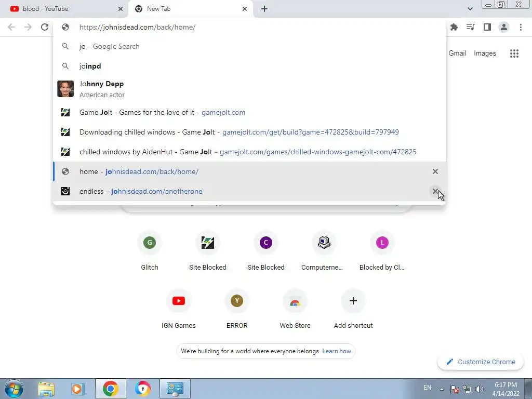Select the home johnisdead.com/back/home suggestion
Image resolution: width=532 pixels, height=399 pixels.
(249, 171)
